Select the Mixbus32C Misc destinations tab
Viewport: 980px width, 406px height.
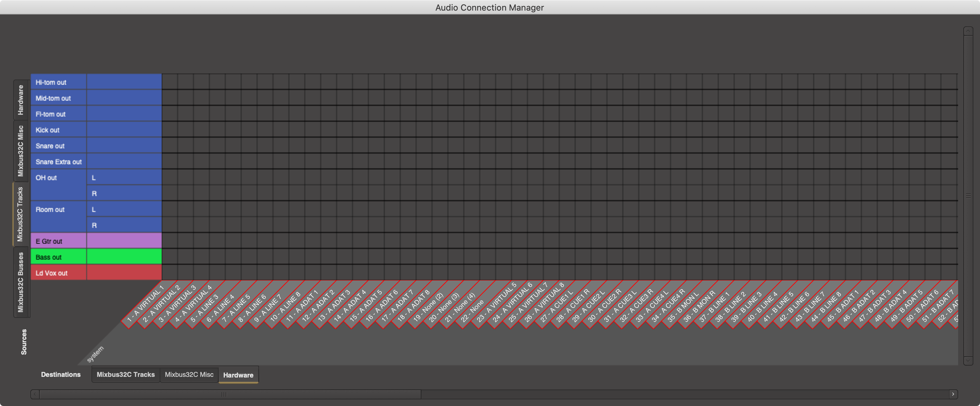coord(189,375)
